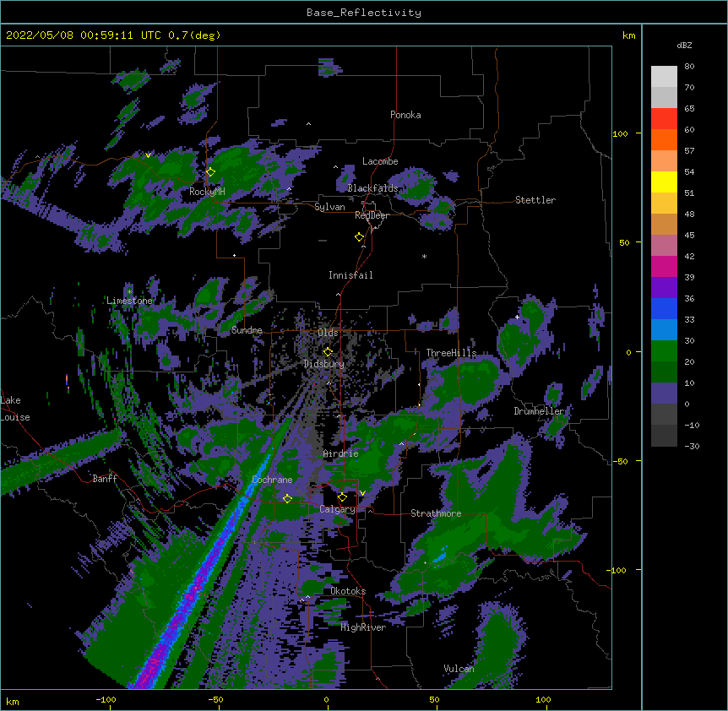
Task: Click the Banff town label
Action: pos(105,479)
